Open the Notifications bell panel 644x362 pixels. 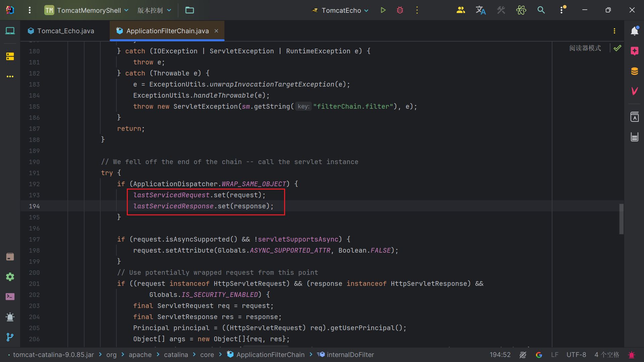coord(634,31)
